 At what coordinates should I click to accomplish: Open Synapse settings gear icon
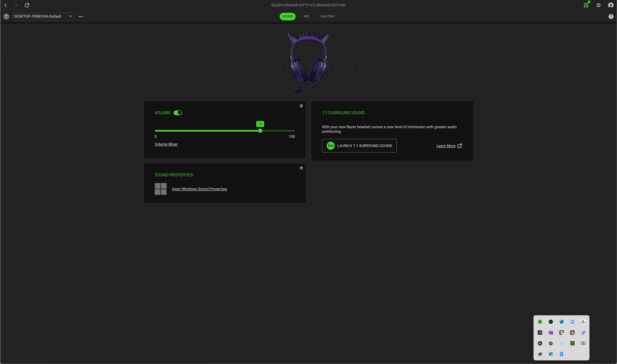(598, 5)
